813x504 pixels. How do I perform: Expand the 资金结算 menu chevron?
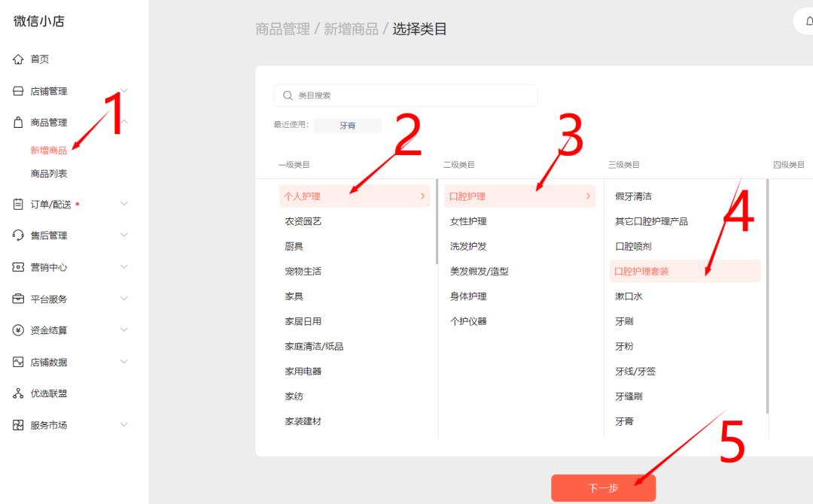tap(124, 329)
